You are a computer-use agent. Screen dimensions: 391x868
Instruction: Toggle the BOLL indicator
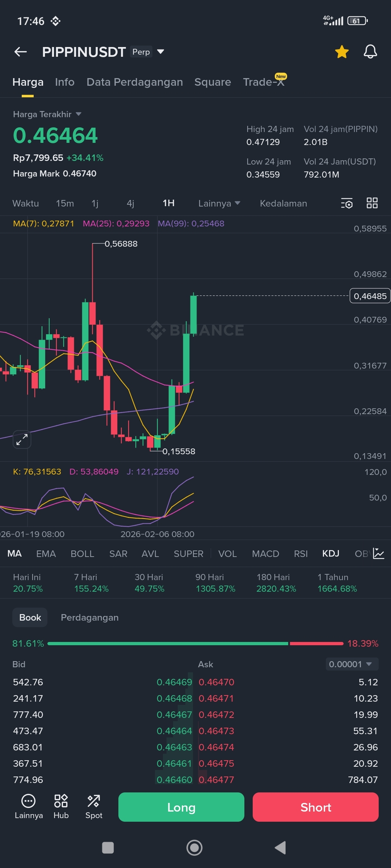coord(82,554)
